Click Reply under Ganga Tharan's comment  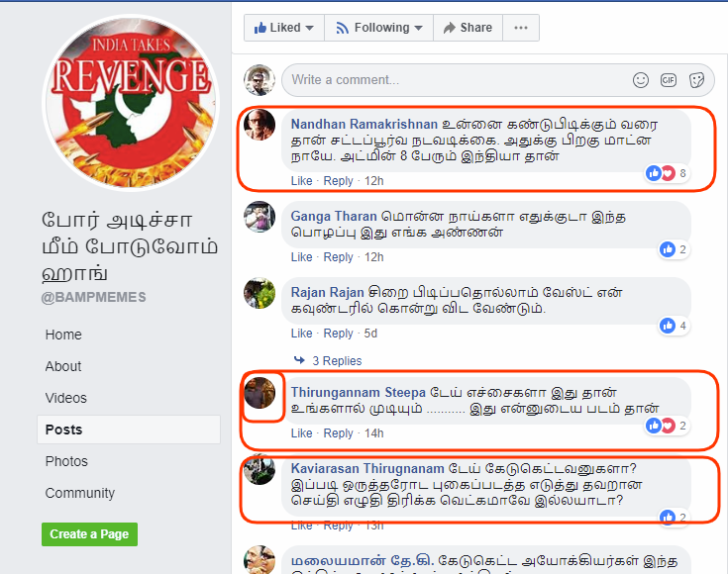(x=338, y=257)
